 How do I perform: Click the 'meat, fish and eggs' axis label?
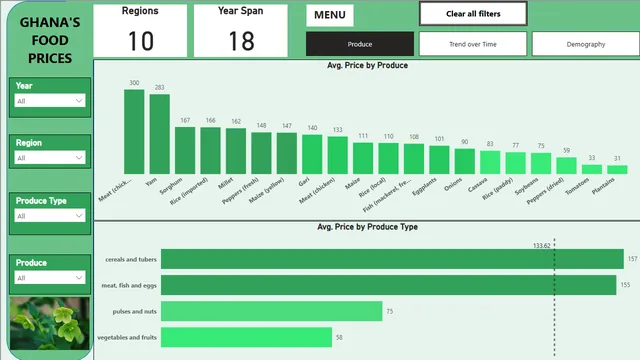(129, 285)
